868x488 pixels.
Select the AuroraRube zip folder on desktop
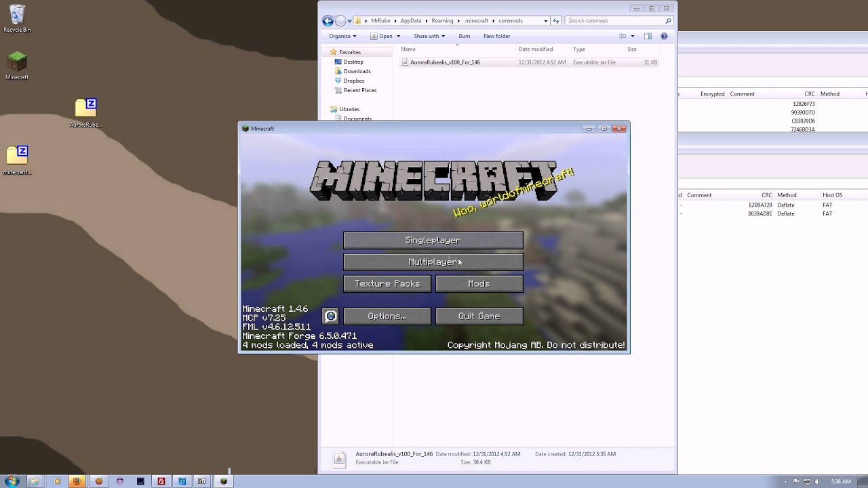[86, 113]
